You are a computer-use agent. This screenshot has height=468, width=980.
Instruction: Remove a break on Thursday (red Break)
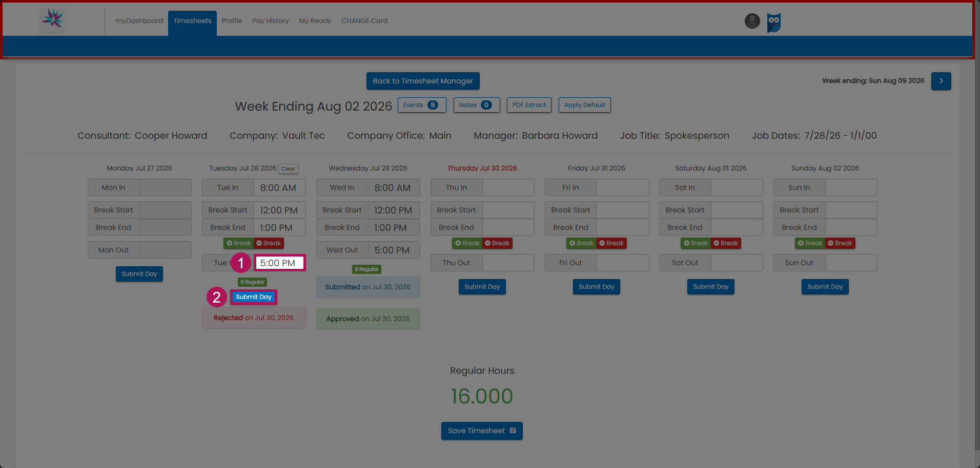pyautogui.click(x=497, y=243)
